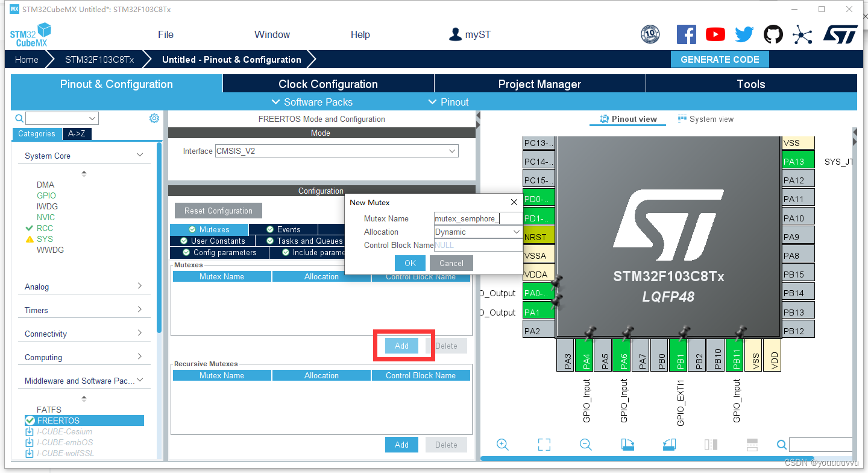Select SYS in System Core list
The image size is (868, 473).
(x=45, y=239)
